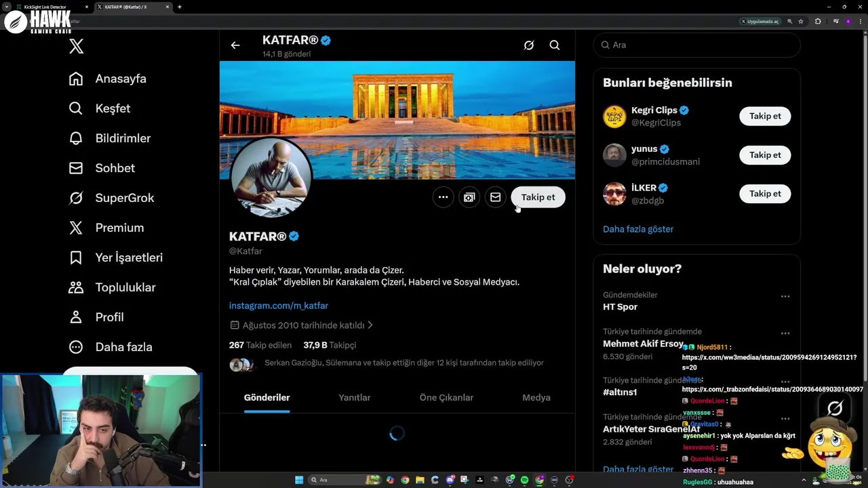The height and width of the screenshot is (488, 868).
Task: Click the profile action icon beside the message button
Action: coord(469,197)
